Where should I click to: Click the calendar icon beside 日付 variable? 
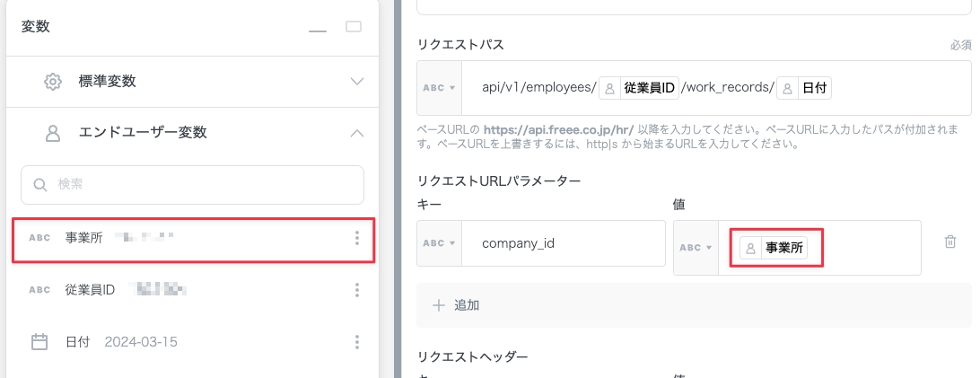tap(39, 342)
